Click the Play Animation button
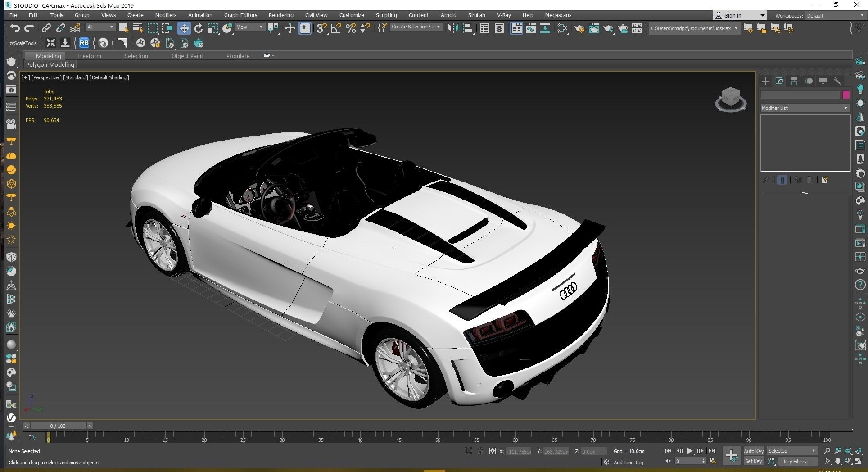Viewport: 868px width, 472px height. [x=690, y=451]
